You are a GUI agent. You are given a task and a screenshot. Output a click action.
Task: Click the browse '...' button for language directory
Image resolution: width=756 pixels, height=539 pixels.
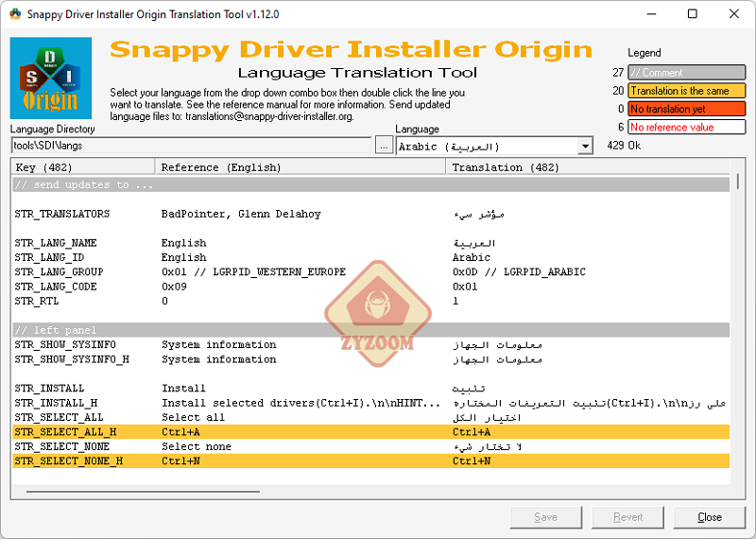[384, 146]
